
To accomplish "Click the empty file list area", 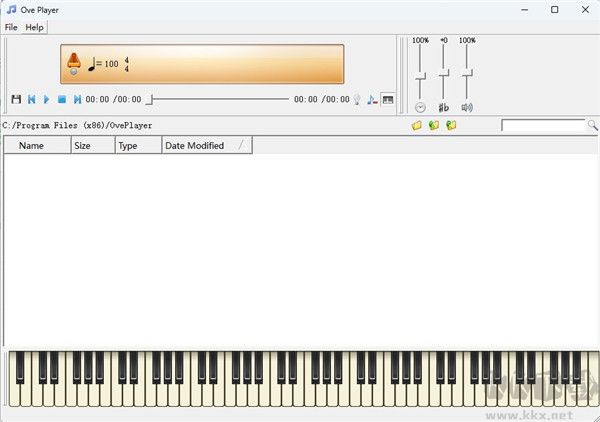I will coord(300,249).
